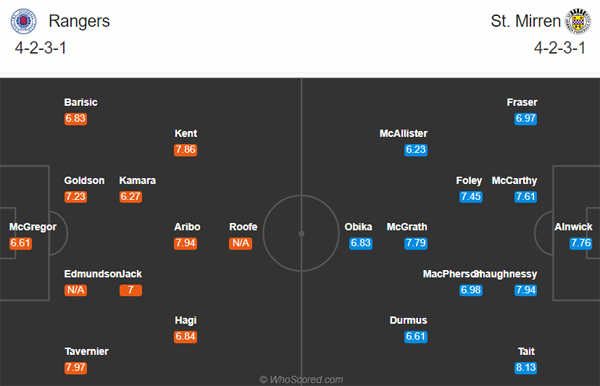600x386 pixels.
Task: Click Jack's rating badge showing 7
Action: pos(130,290)
